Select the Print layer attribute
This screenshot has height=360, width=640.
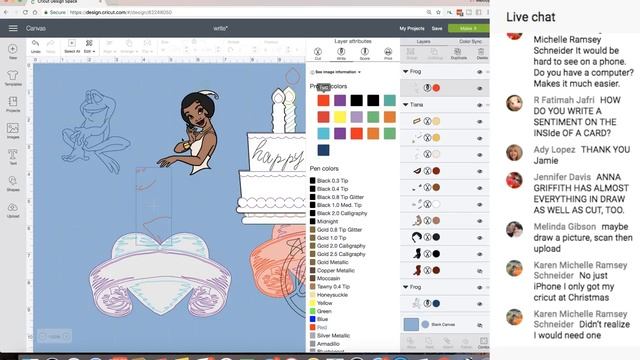[x=388, y=53]
